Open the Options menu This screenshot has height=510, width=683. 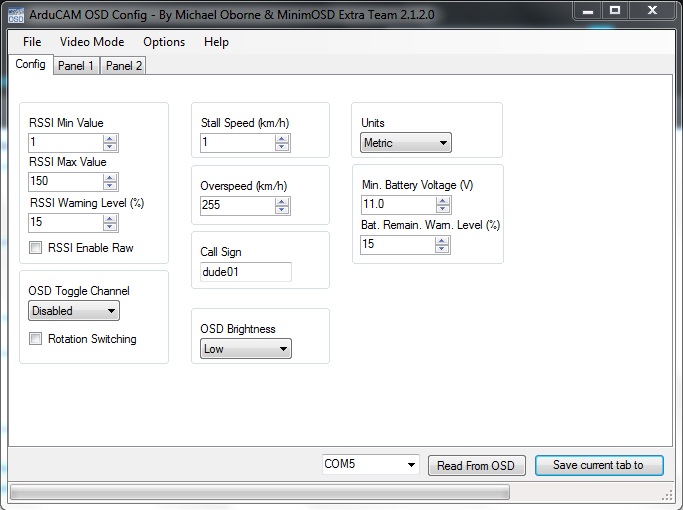[164, 42]
